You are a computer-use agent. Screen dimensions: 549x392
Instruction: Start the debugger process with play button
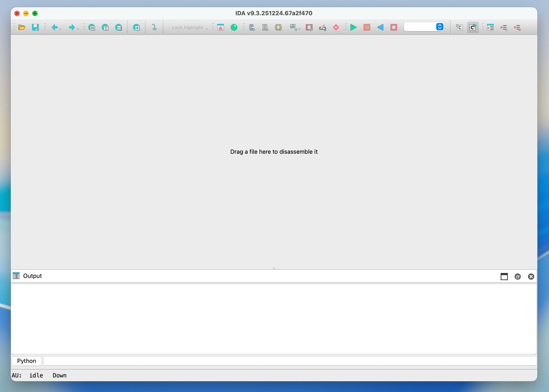tap(353, 27)
